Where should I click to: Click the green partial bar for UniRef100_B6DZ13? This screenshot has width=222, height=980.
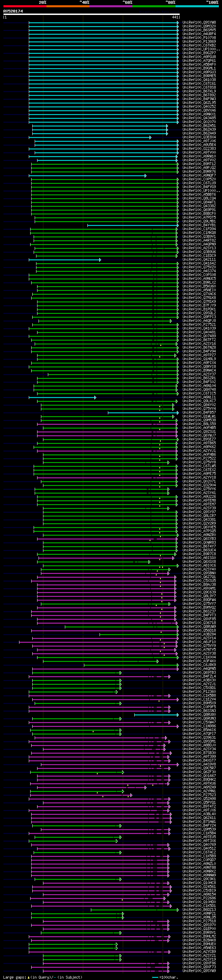coord(135,910)
